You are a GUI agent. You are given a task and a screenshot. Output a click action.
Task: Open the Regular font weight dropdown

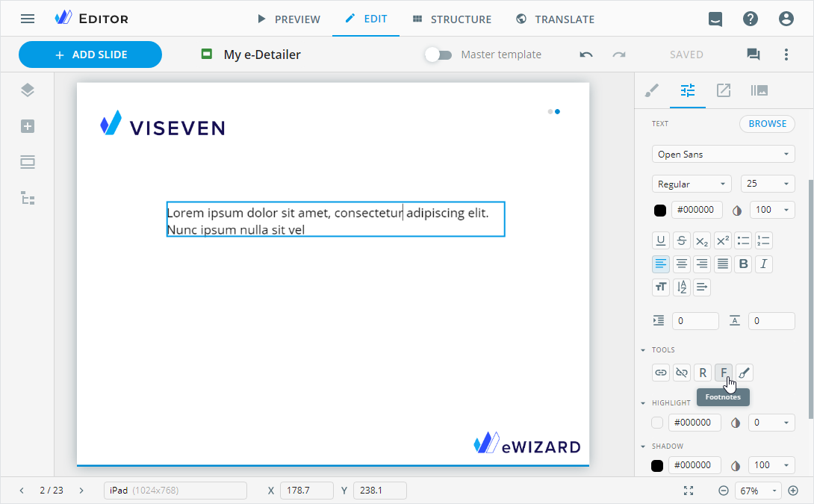click(x=692, y=184)
